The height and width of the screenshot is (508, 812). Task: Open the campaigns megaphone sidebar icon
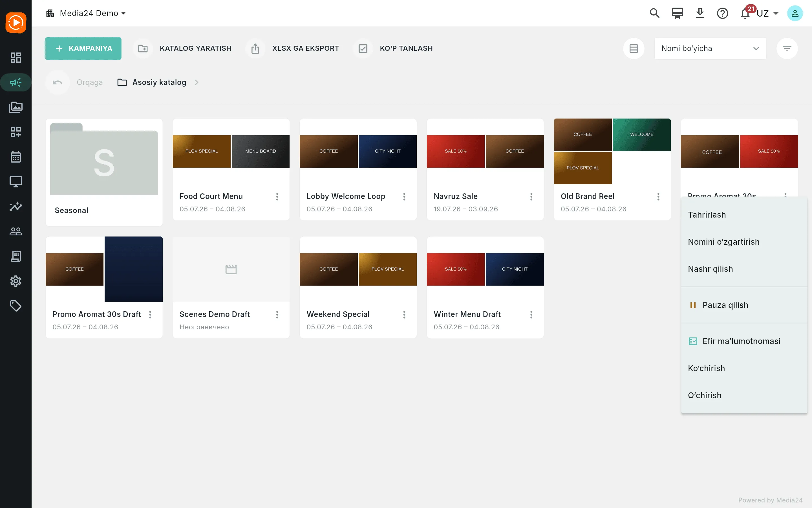[16, 82]
